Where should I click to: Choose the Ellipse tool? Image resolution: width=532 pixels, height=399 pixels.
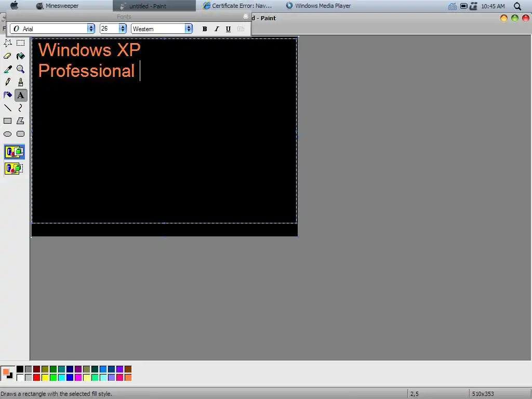click(x=7, y=134)
